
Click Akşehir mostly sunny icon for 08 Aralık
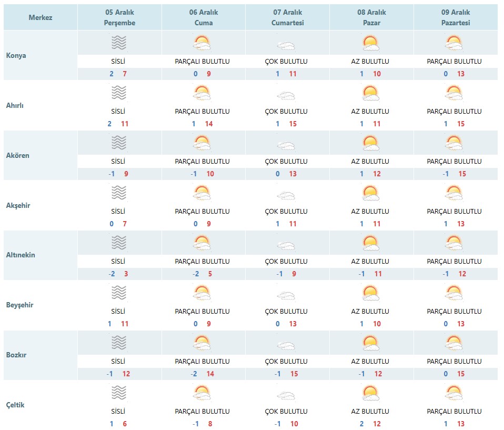(370, 193)
